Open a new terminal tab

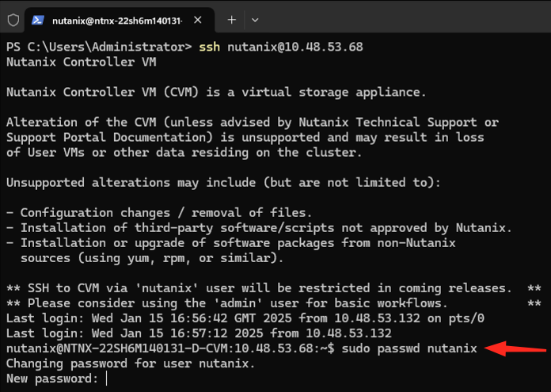coord(232,19)
